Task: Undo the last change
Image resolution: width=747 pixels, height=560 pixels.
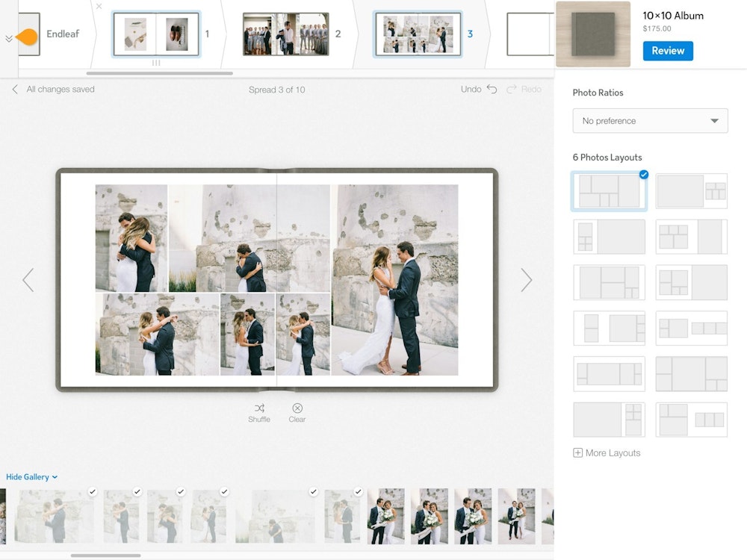Action: click(x=479, y=89)
